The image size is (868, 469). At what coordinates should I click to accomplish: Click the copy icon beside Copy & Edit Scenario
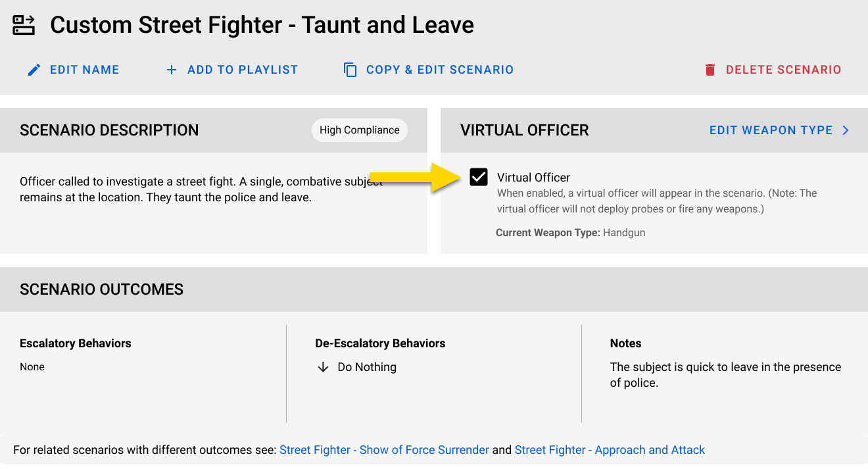click(x=350, y=70)
